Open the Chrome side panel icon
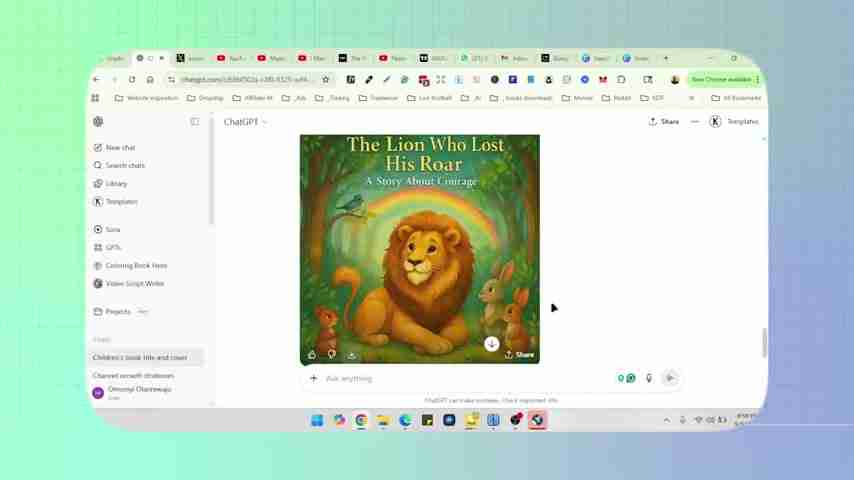Screen dimensions: 854x480 tap(648, 80)
